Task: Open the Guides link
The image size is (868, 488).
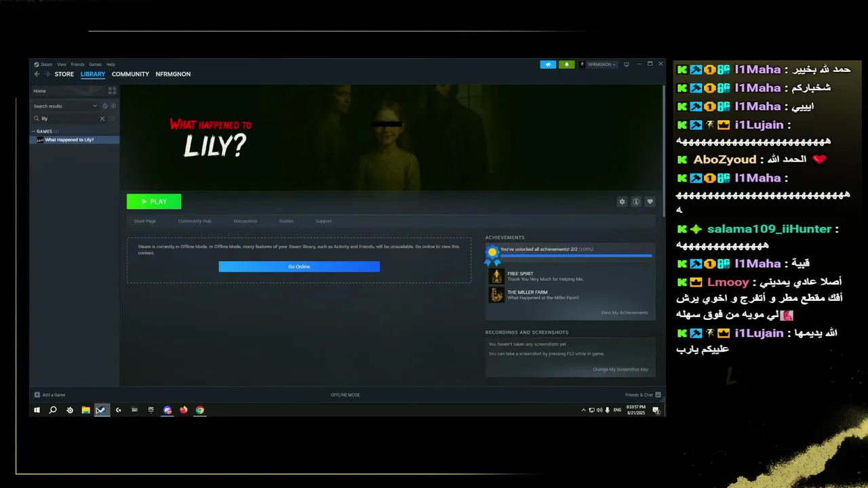Action: 286,221
